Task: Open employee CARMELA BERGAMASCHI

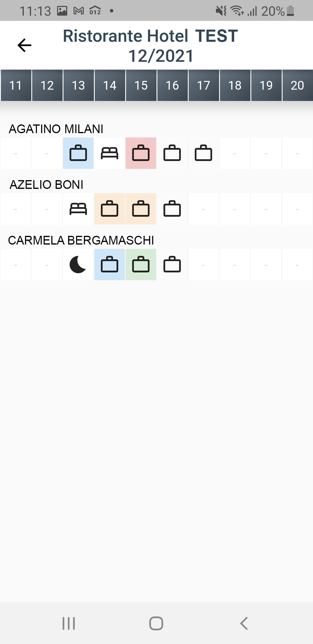Action: (81, 240)
